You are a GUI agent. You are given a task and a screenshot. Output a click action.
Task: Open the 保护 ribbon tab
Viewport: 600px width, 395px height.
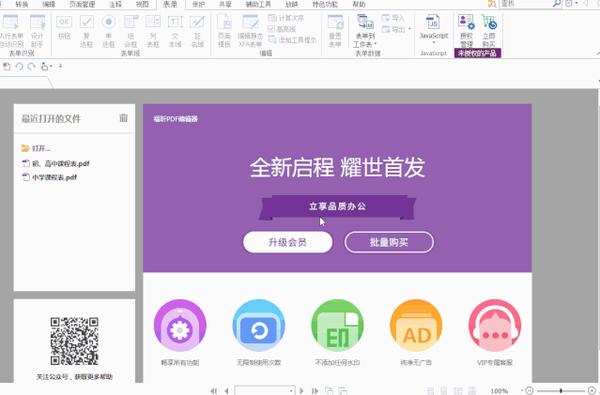point(198,4)
